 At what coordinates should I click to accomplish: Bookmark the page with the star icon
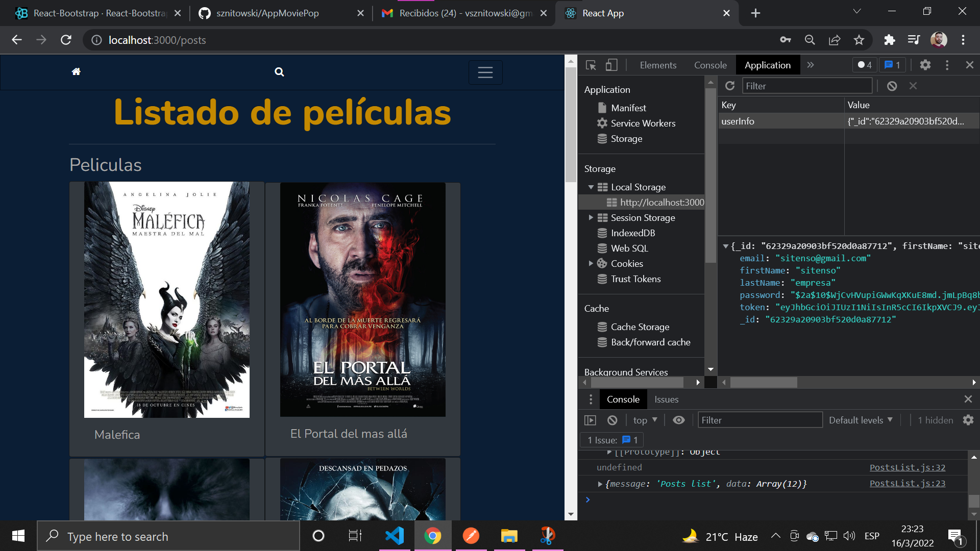859,40
